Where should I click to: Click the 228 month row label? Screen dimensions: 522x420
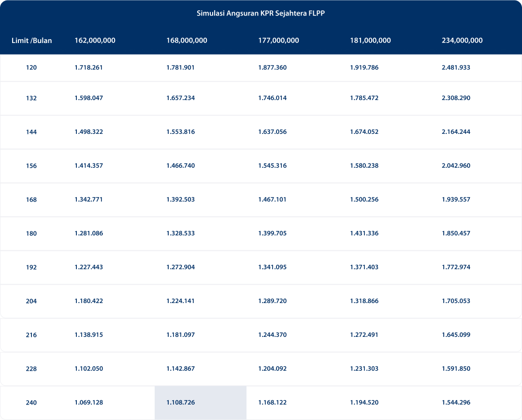coord(31,369)
